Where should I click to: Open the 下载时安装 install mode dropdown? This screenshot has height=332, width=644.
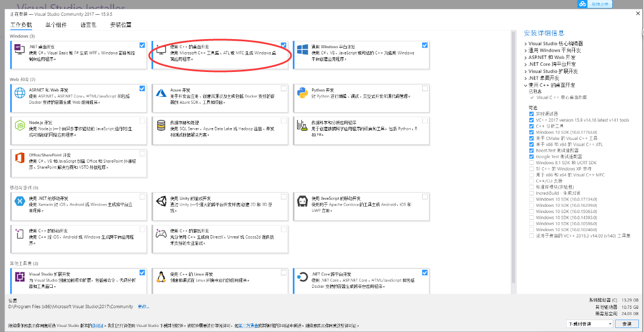point(590,324)
